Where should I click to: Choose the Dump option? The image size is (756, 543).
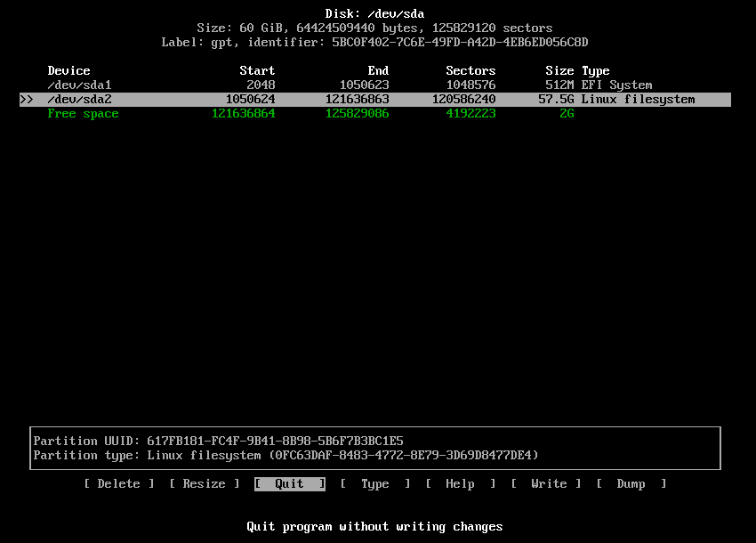[631, 483]
